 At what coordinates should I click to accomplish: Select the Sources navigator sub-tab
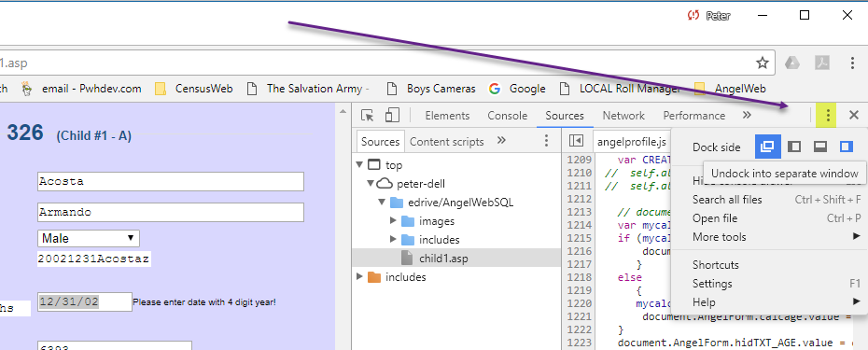pyautogui.click(x=380, y=141)
